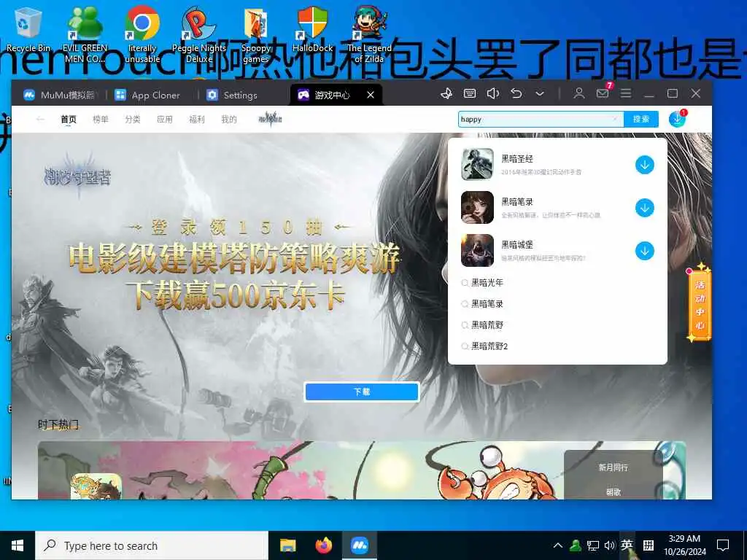Open the HalloDock desktop shortcut
Image resolution: width=747 pixels, height=560 pixels.
point(312,29)
